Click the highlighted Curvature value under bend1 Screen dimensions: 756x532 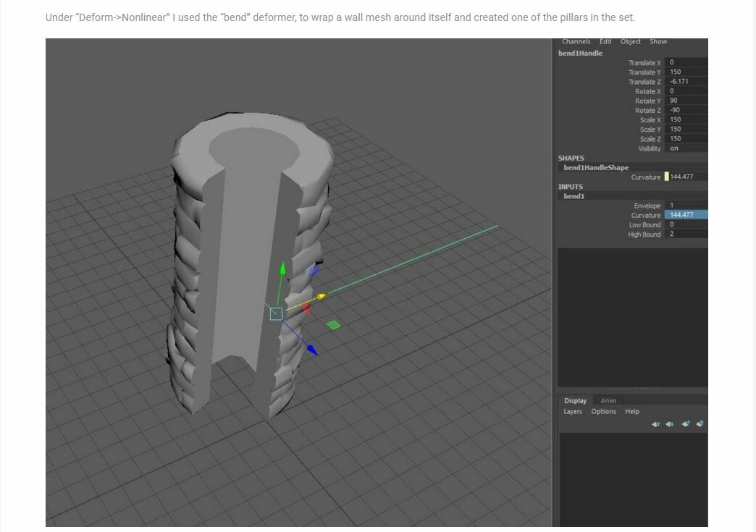point(686,215)
